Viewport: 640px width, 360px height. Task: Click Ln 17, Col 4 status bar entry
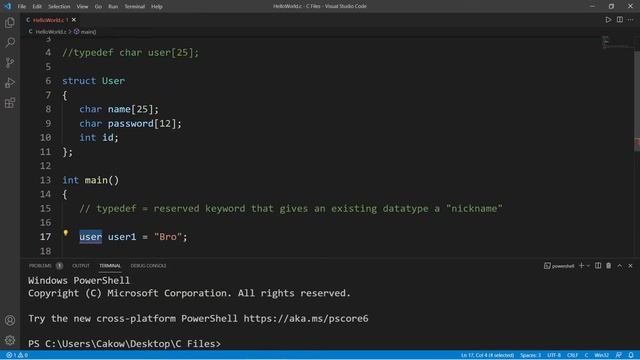(x=487, y=355)
